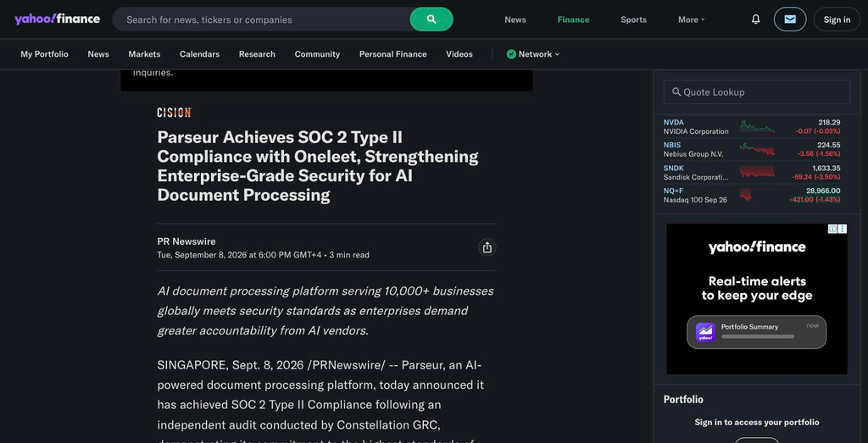Click the Cision logo
Viewport: 868px width, 443px height.
[x=174, y=113]
